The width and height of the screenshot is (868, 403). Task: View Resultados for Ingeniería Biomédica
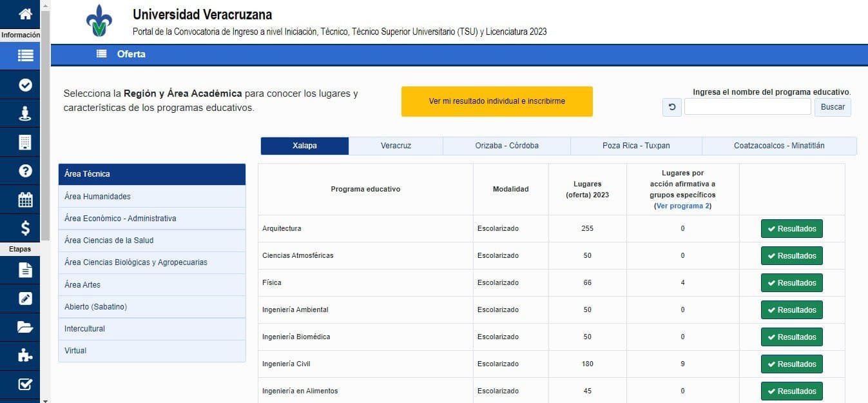tap(792, 337)
